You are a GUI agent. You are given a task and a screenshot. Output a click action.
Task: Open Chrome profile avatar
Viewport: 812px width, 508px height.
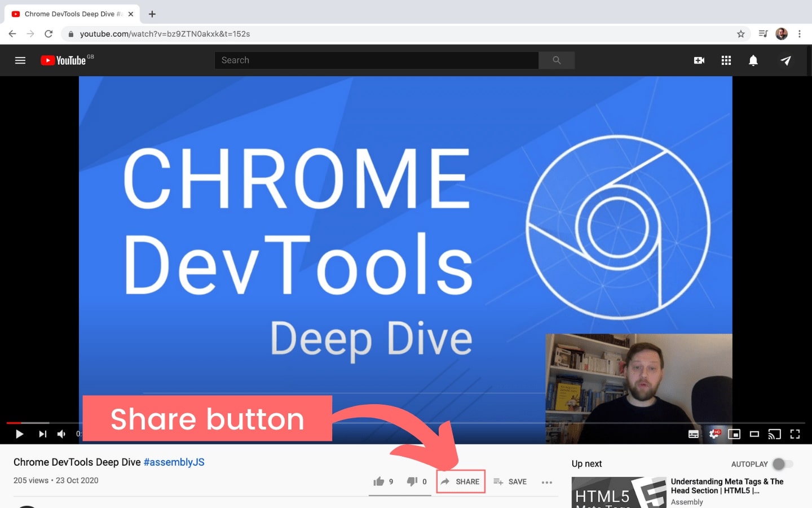coord(782,34)
